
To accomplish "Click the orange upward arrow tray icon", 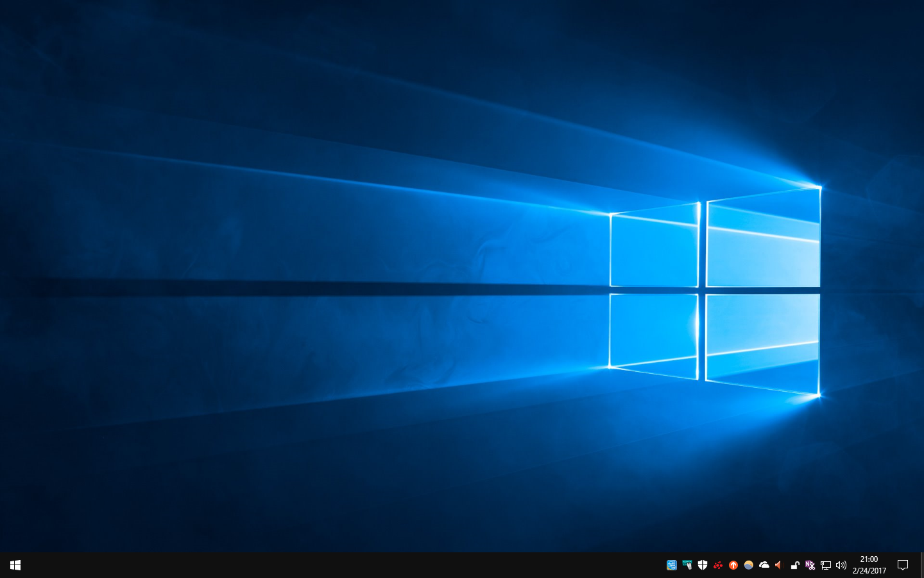I will (x=733, y=565).
